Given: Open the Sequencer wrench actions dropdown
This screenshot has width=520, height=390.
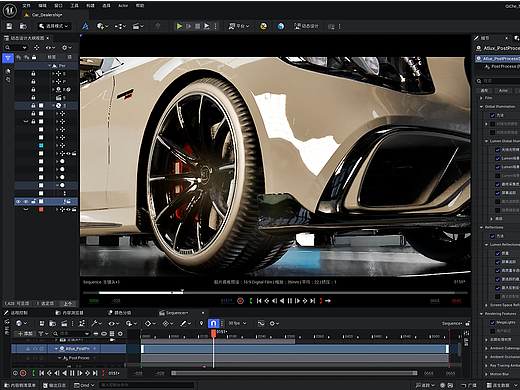Looking at the screenshot, I should click(x=96, y=323).
